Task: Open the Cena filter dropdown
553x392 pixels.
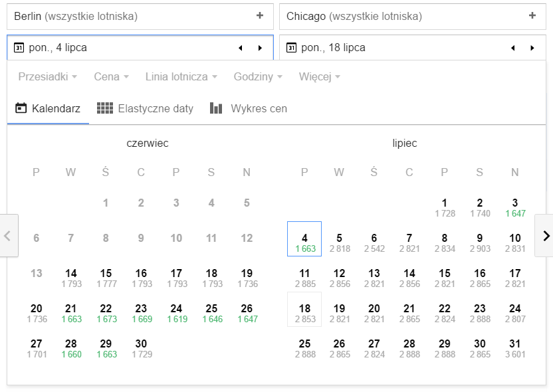Action: pos(111,76)
